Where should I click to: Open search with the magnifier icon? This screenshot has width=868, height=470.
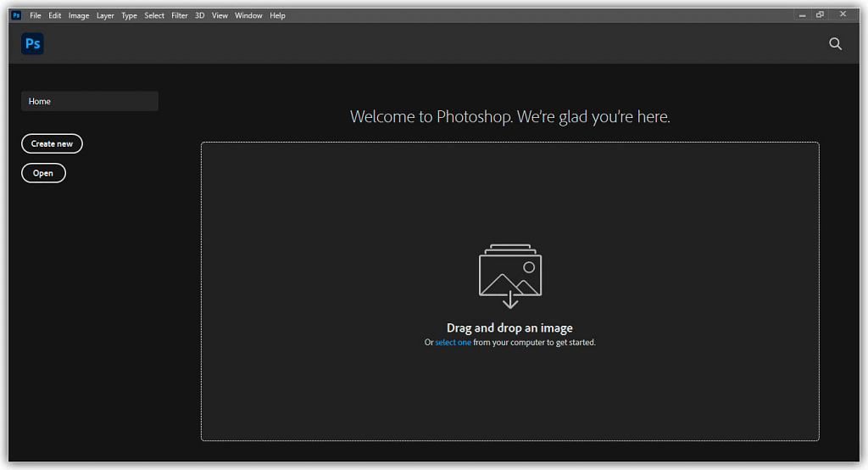coord(835,44)
